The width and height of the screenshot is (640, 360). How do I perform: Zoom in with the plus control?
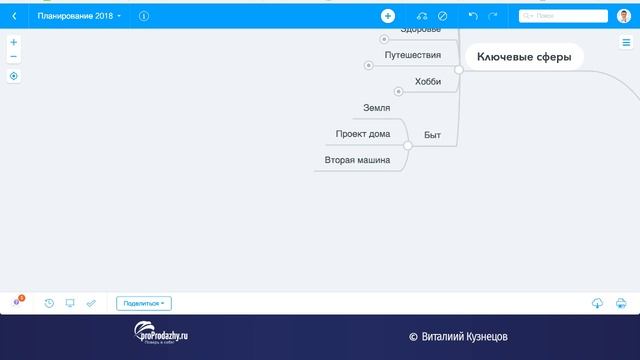(x=13, y=42)
